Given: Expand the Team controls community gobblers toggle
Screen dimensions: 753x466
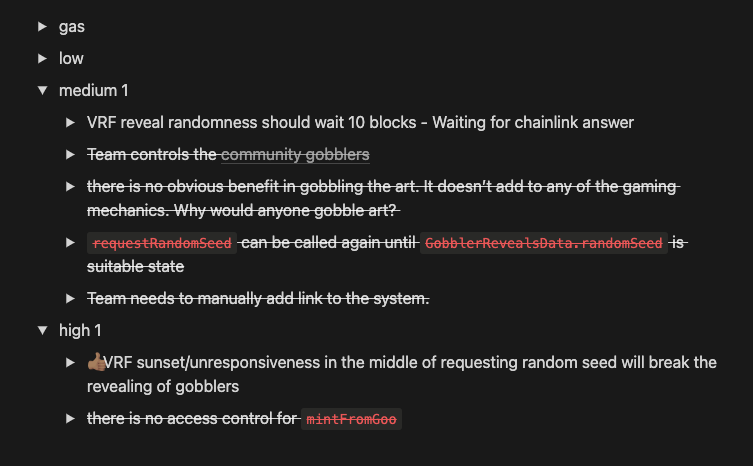Looking at the screenshot, I should [x=70, y=154].
